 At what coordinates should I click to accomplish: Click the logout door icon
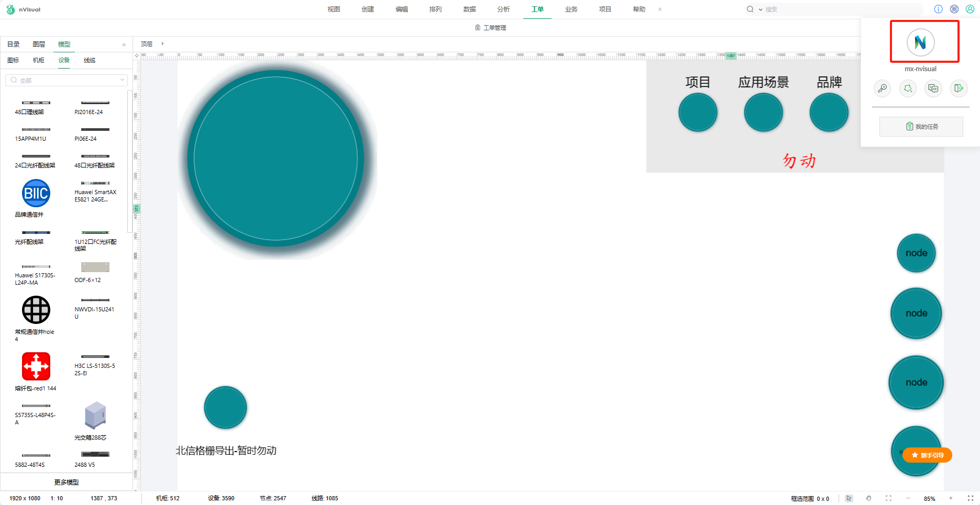(959, 88)
